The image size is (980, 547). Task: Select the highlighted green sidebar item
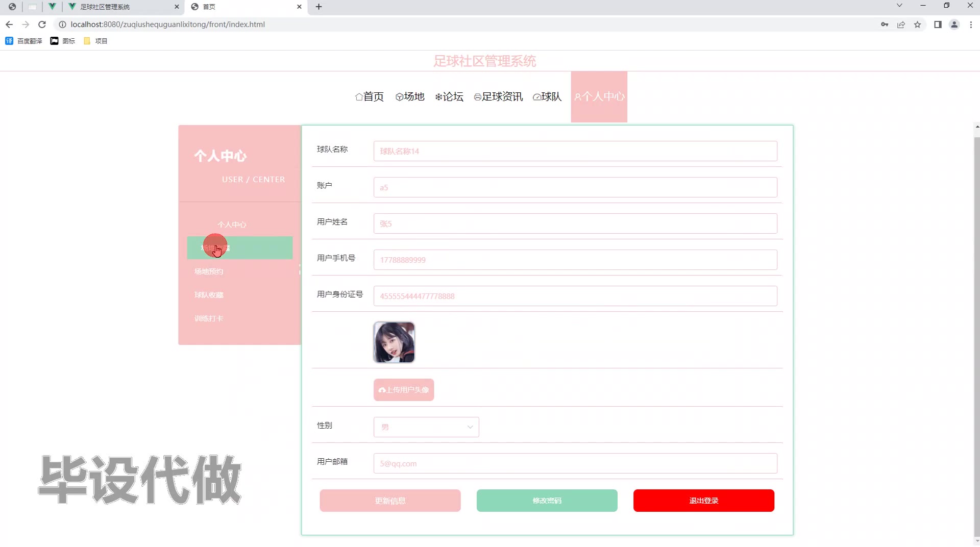tap(240, 247)
